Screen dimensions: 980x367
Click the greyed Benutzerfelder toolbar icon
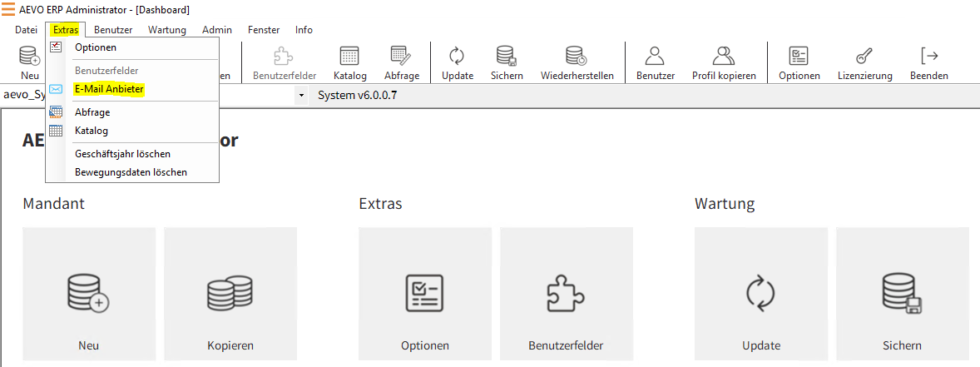(285, 57)
